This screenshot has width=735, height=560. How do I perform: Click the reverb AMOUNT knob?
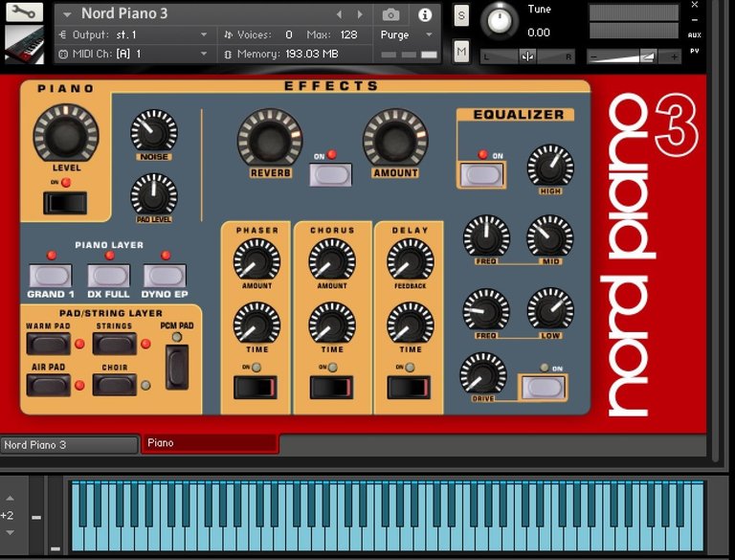395,138
